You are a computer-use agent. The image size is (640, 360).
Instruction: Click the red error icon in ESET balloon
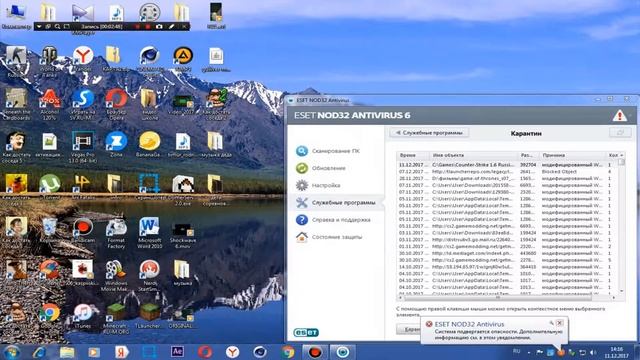pos(429,324)
